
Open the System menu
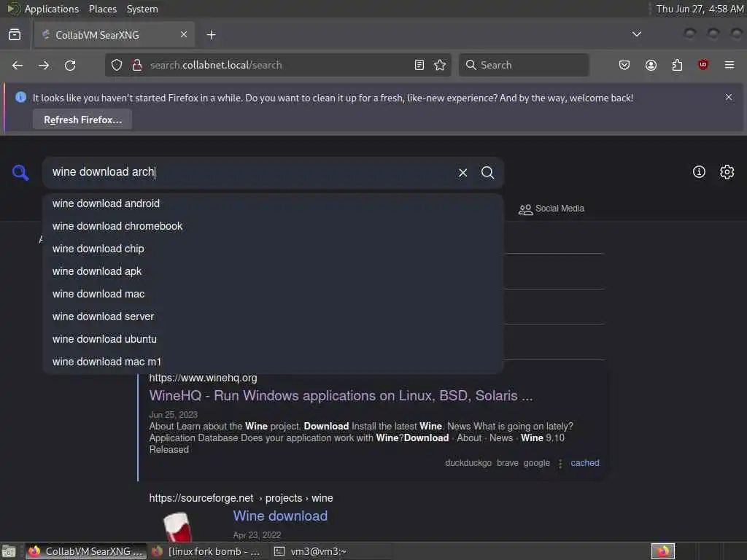pos(142,9)
